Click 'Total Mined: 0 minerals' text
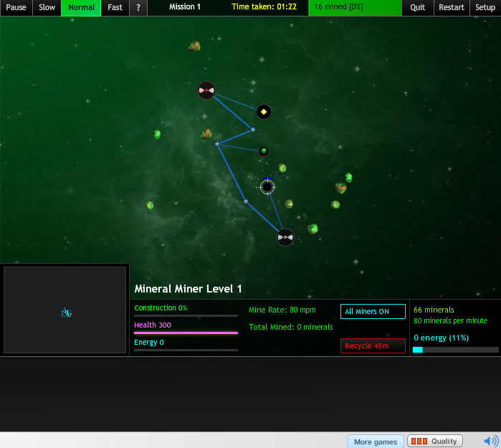This screenshot has height=448, width=501. 291,327
